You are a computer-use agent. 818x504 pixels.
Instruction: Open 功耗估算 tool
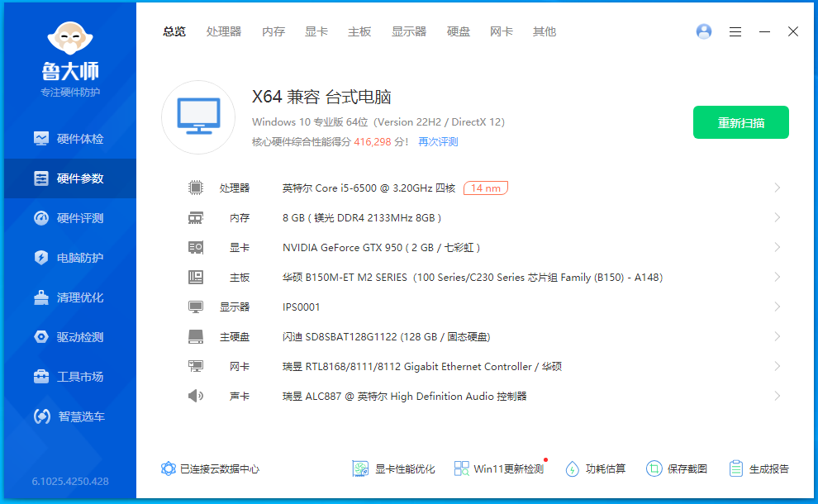(595, 468)
